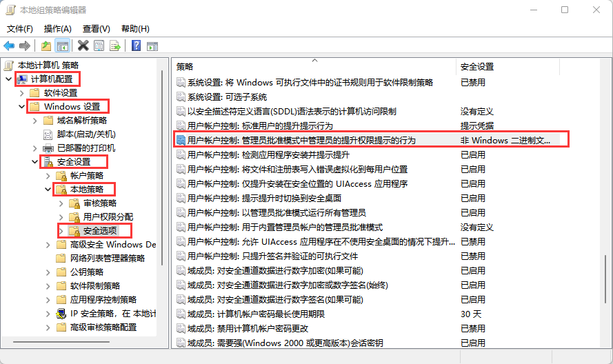Click the 本地计算机 策略 root icon
613x364 pixels.
click(x=9, y=65)
